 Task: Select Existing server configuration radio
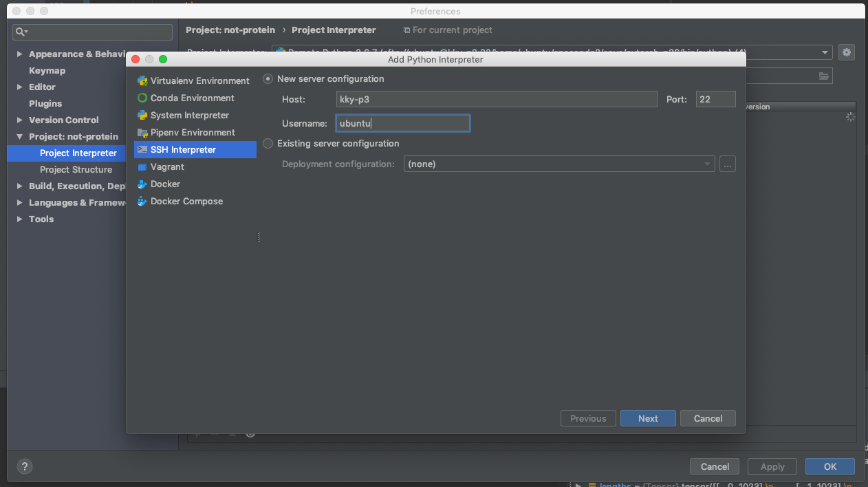click(268, 144)
